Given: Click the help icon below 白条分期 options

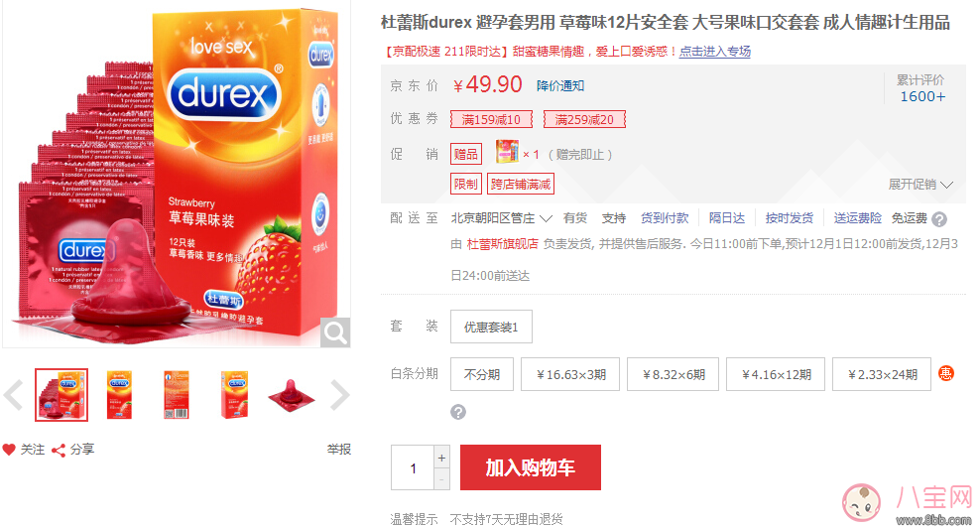Looking at the screenshot, I should point(458,412).
